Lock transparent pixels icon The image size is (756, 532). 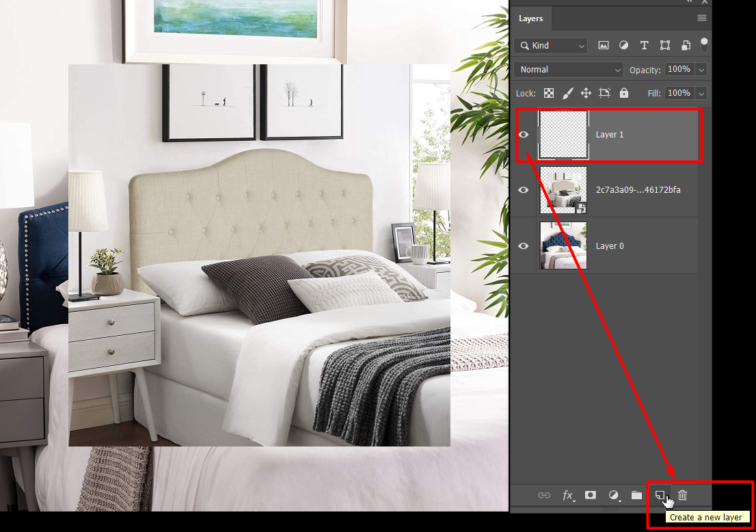[x=549, y=93]
